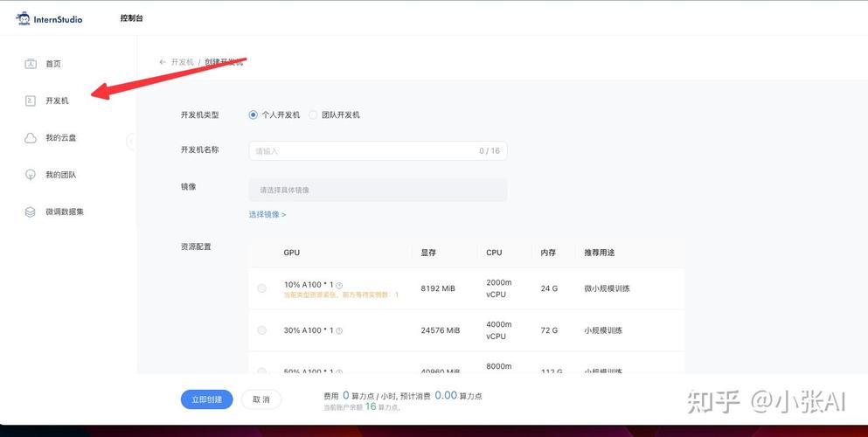The image size is (868, 437).
Task: Choose the 10% A100 * 1 radio button
Action: pos(262,288)
